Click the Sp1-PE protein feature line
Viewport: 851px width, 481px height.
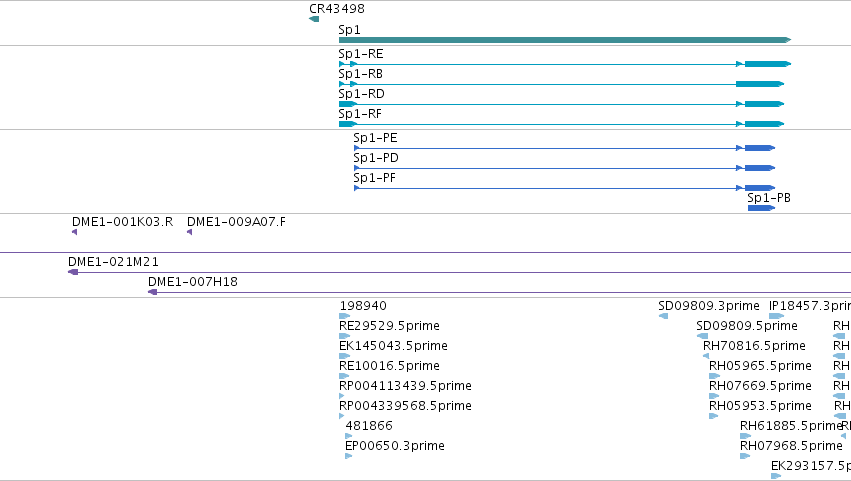point(547,148)
